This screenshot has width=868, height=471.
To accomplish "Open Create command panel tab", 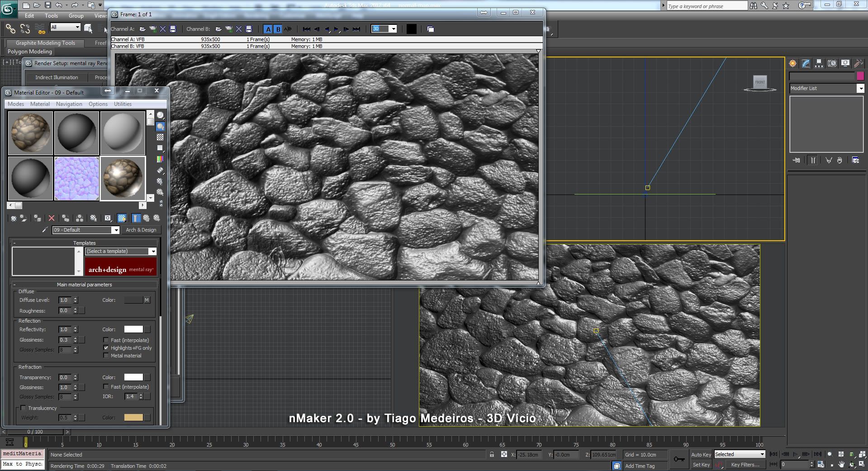I will click(792, 64).
